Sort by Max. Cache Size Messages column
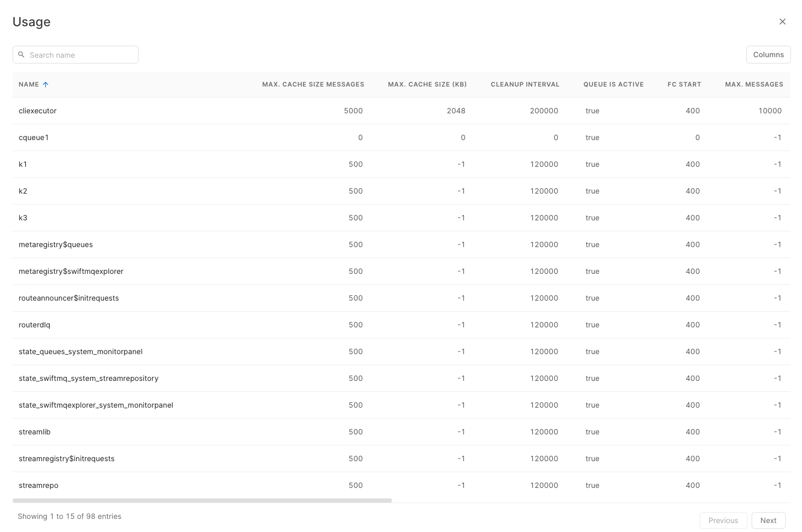Screen dimensions: 802x532 (313, 84)
